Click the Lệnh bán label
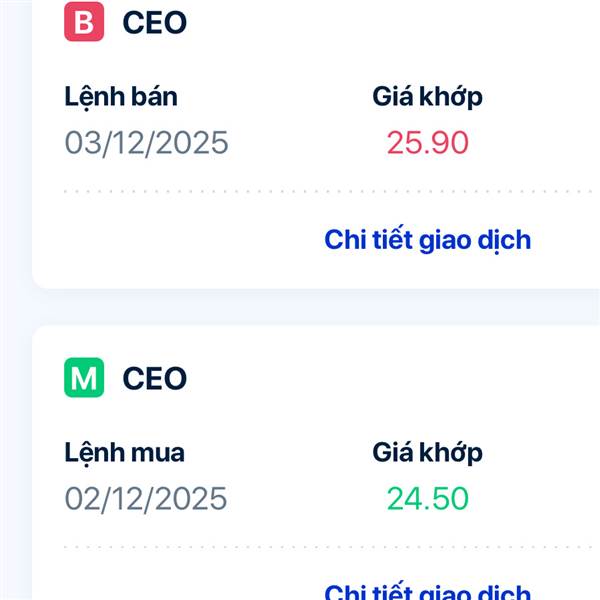600x600 pixels. [121, 97]
